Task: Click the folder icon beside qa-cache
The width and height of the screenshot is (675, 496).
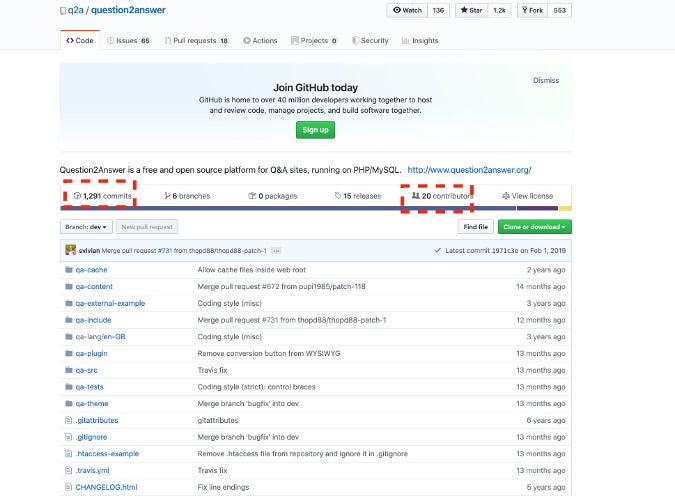Action: pyautogui.click(x=68, y=270)
